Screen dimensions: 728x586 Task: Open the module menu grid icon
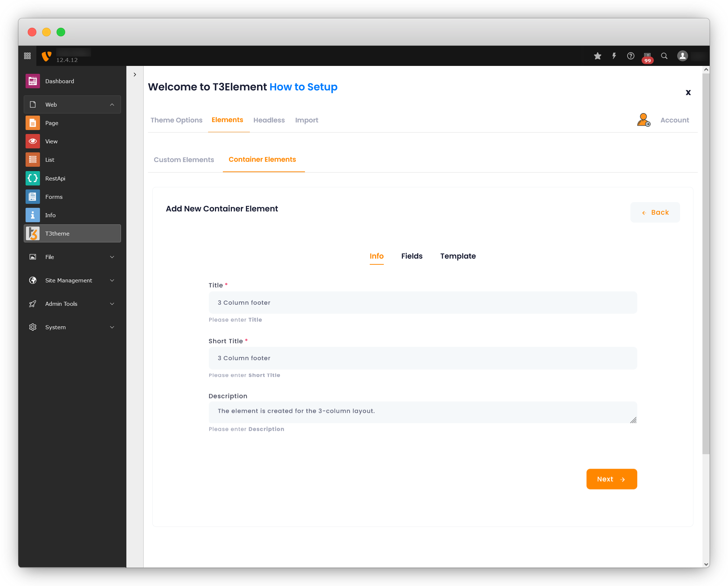[27, 56]
